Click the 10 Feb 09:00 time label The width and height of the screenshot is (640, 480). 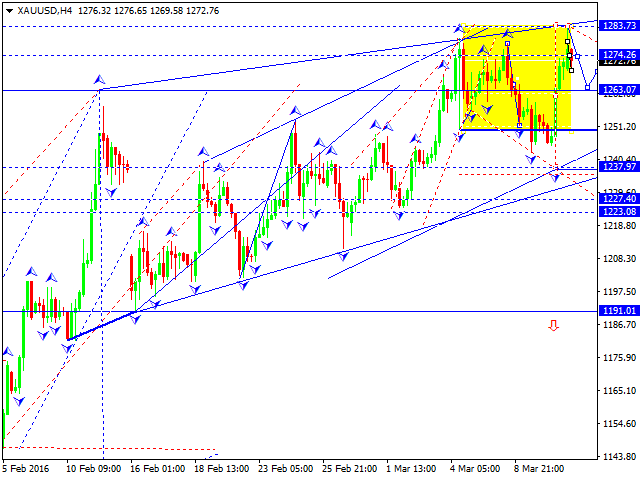pyautogui.click(x=94, y=469)
